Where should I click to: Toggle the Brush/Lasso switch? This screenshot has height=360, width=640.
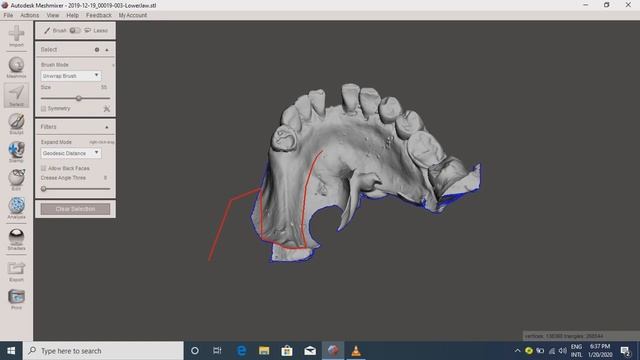coord(75,31)
